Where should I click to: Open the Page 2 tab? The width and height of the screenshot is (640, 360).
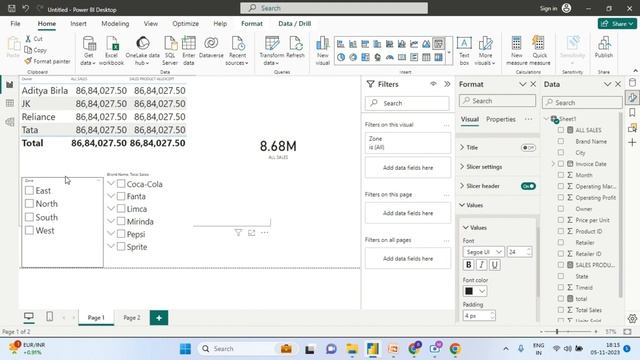pos(131,318)
